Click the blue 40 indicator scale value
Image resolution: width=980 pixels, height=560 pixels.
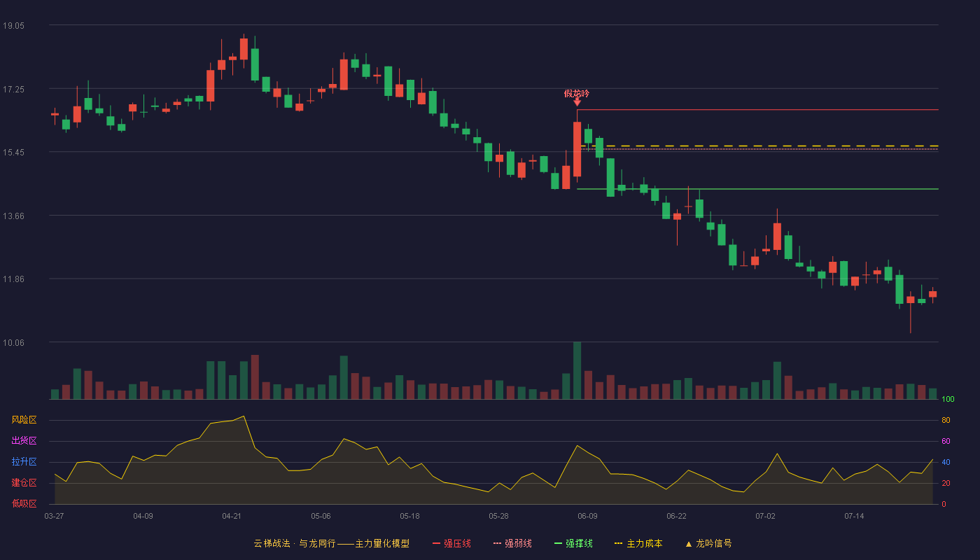[946, 462]
